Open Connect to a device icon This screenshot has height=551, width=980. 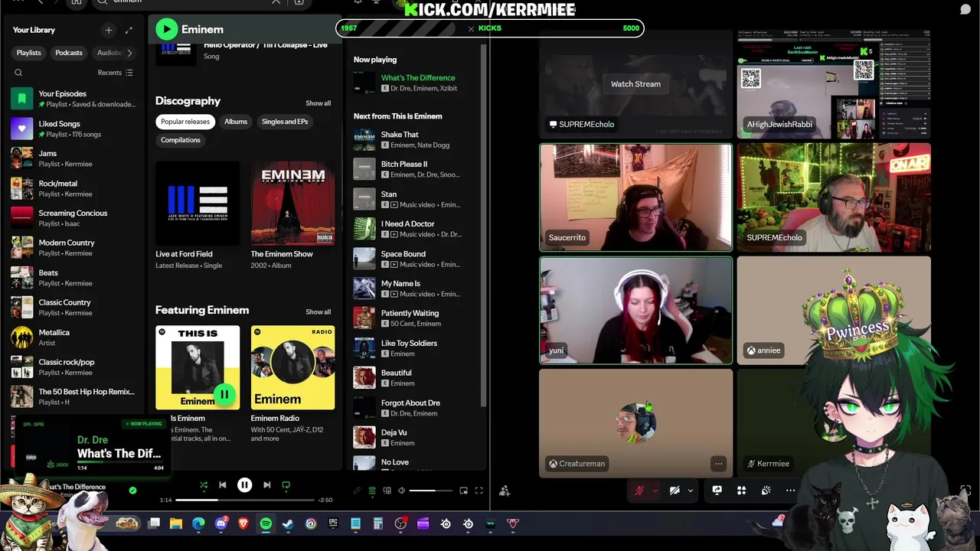pos(387,491)
